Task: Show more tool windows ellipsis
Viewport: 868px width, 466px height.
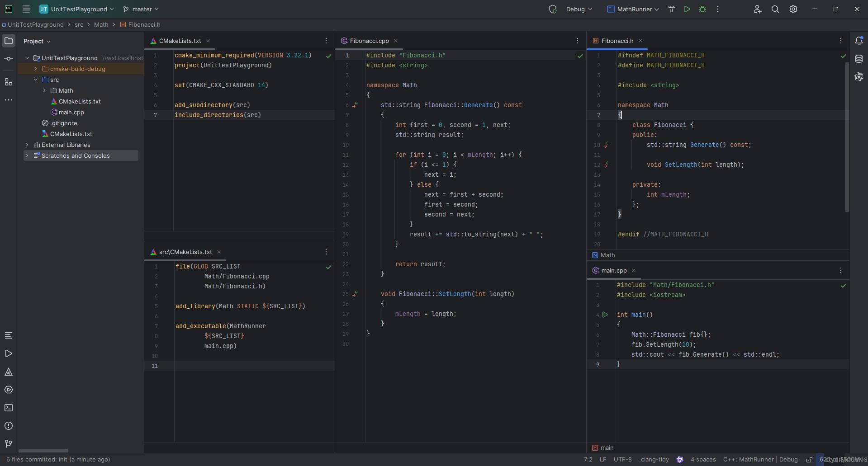Action: [x=9, y=100]
